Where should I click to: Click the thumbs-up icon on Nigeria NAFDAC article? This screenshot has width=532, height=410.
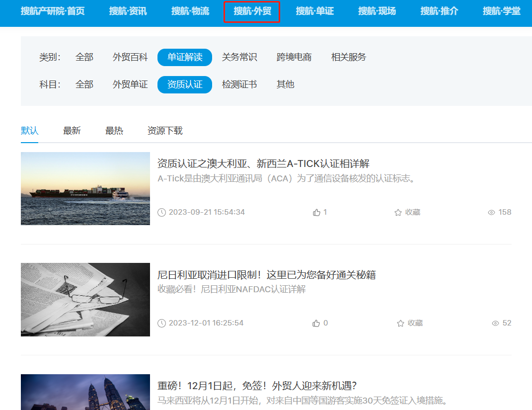pyautogui.click(x=316, y=324)
